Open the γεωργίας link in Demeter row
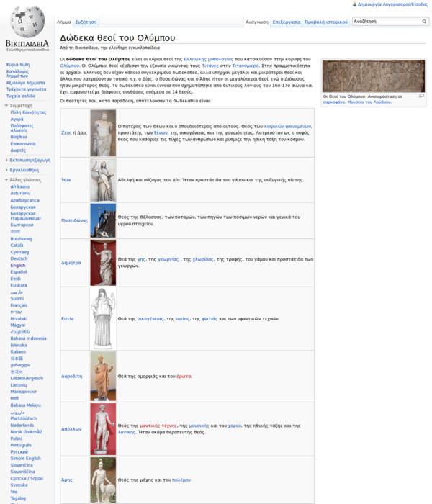The image size is (432, 504). click(x=168, y=259)
